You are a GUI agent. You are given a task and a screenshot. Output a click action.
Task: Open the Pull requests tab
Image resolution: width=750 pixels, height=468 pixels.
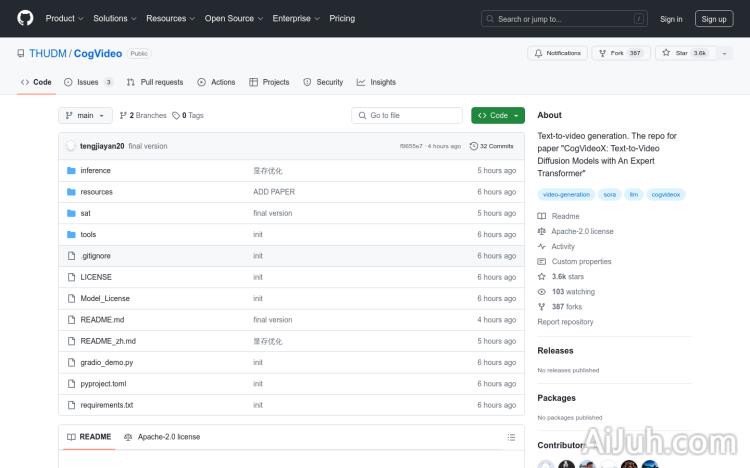[155, 82]
